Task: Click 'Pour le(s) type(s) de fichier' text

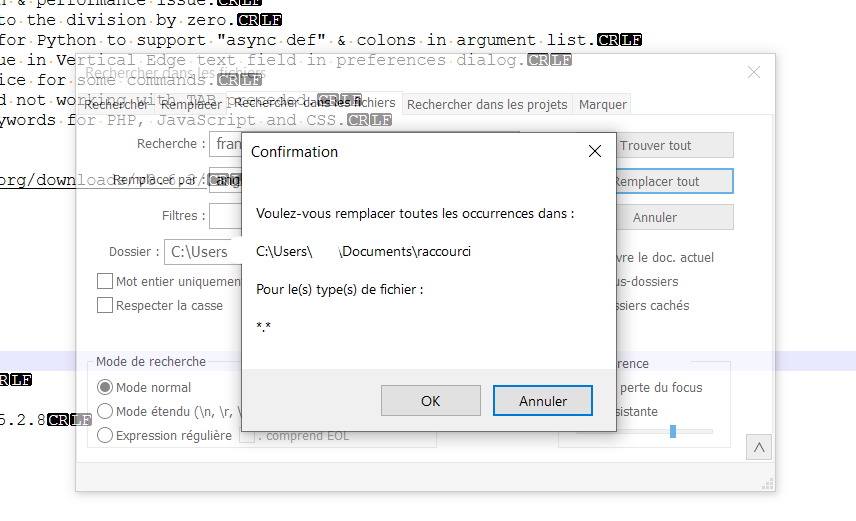Action: click(340, 289)
